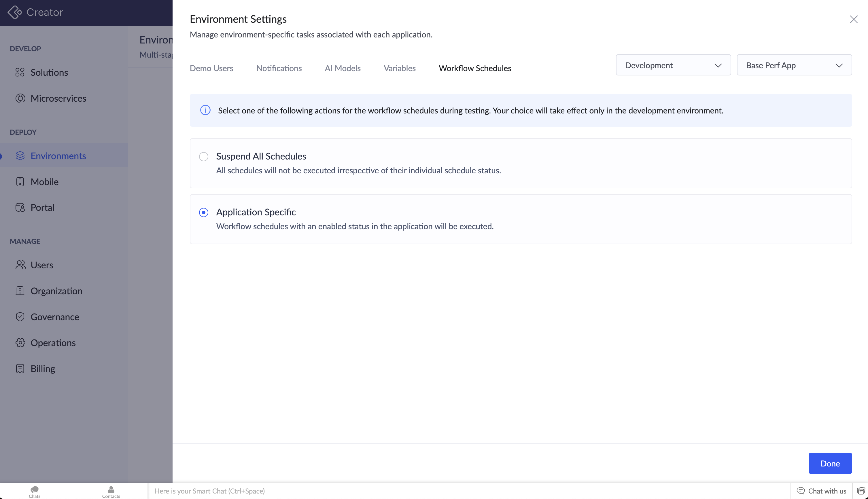Go to the AI Models tab
868x499 pixels.
click(343, 68)
